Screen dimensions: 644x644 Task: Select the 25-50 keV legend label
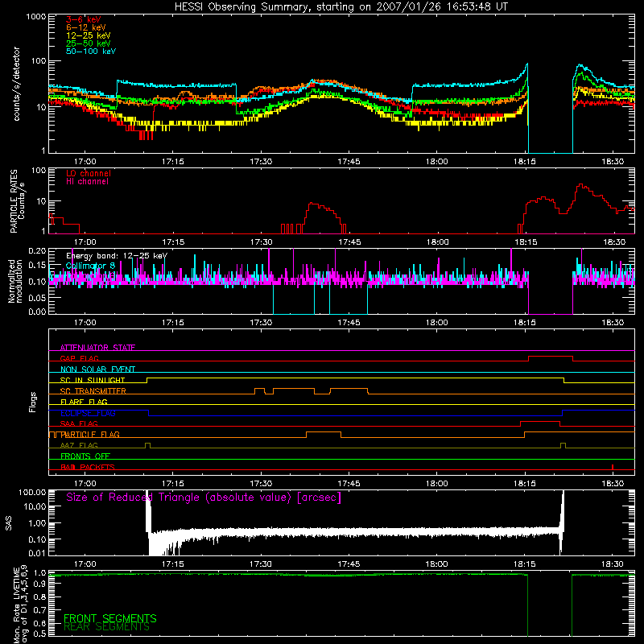pos(89,43)
